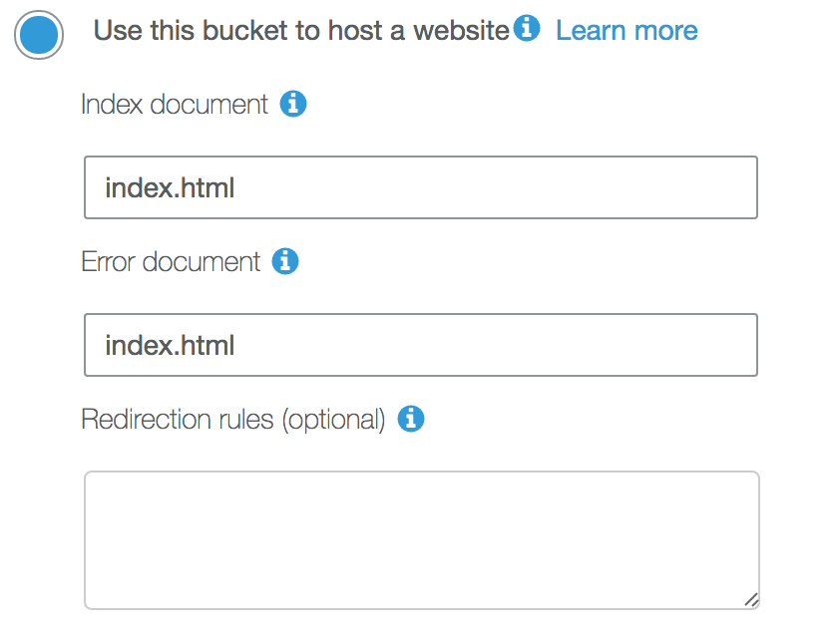
Task: Click the index.html text in Error document field
Action: click(x=170, y=345)
